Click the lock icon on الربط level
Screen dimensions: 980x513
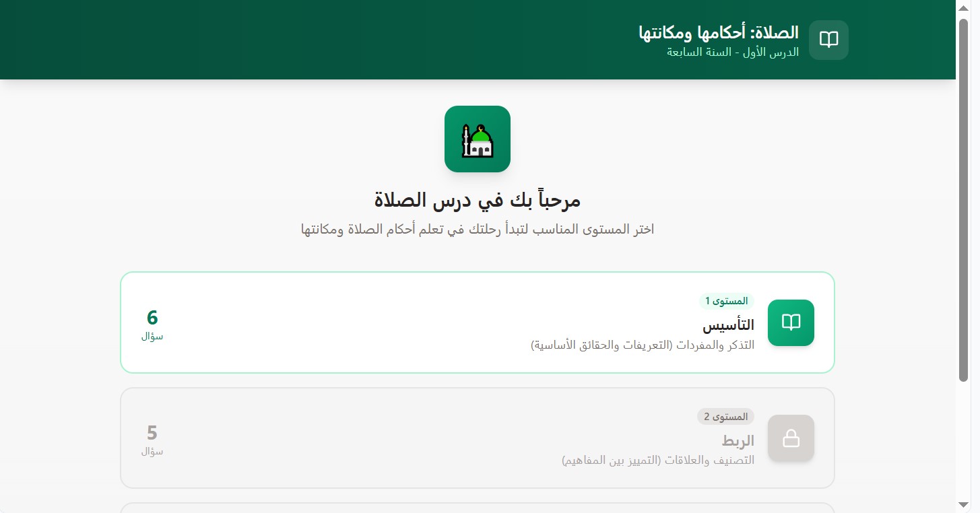point(791,438)
